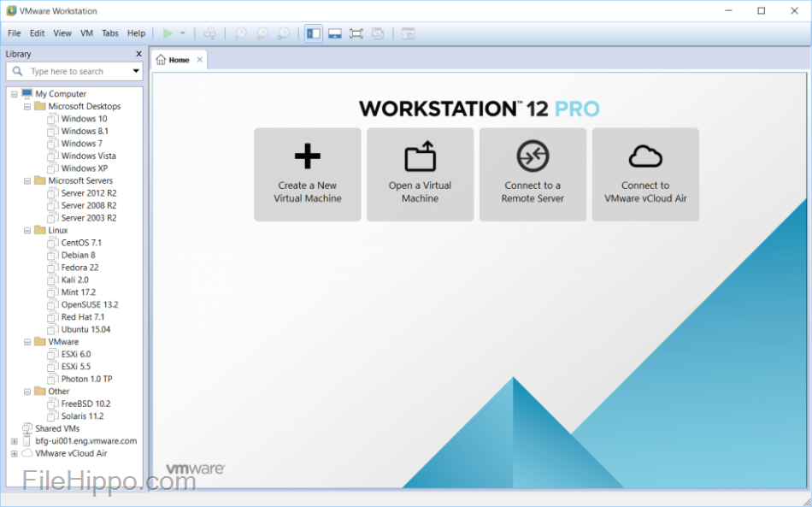Collapse the Microsoft Servers folder
This screenshot has height=507, width=812.
coord(27,181)
